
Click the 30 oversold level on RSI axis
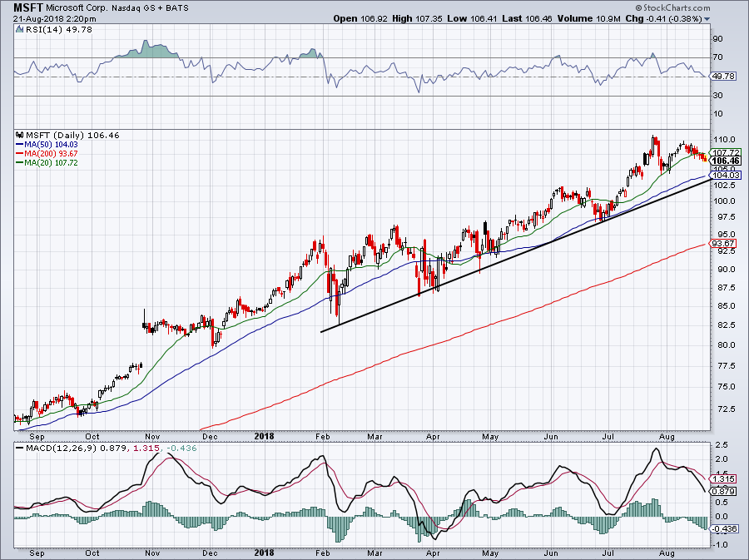click(x=717, y=96)
